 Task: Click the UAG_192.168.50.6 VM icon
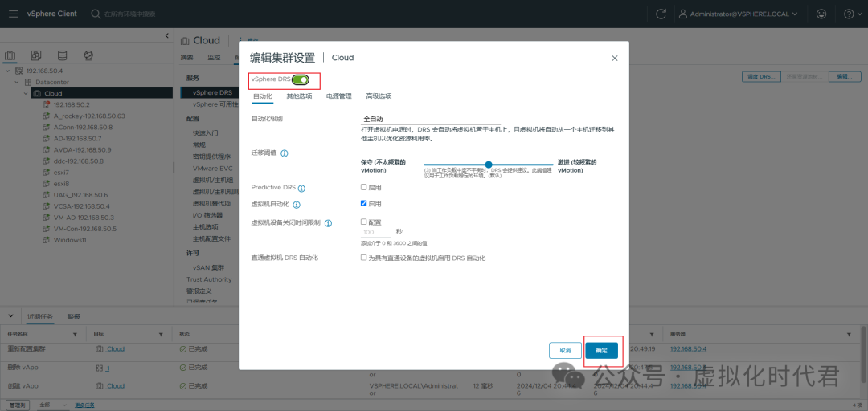[x=47, y=195]
